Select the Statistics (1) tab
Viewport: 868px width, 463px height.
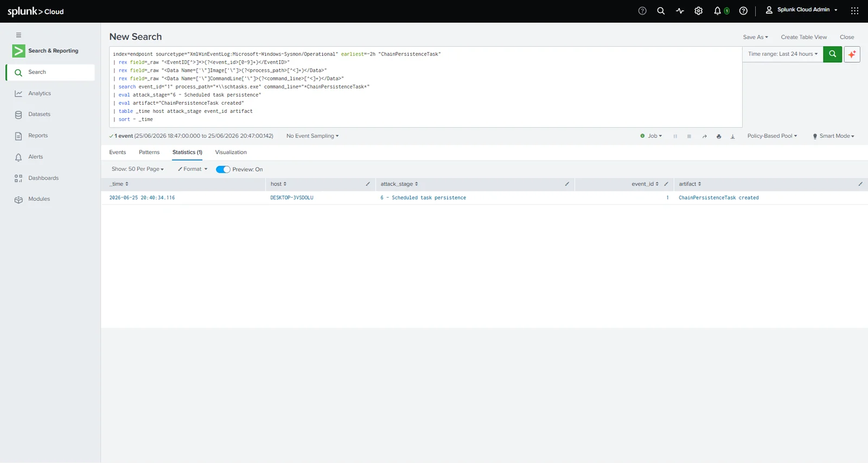(187, 153)
